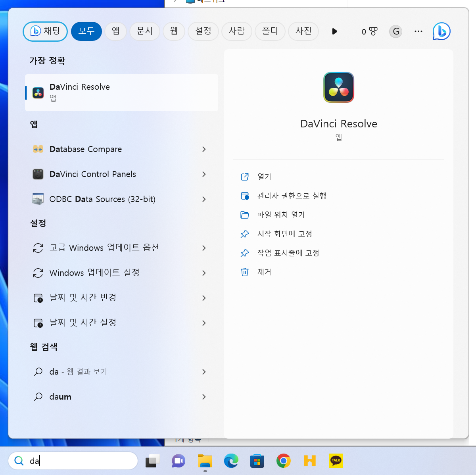Select the 사진 filter tab

click(x=303, y=31)
